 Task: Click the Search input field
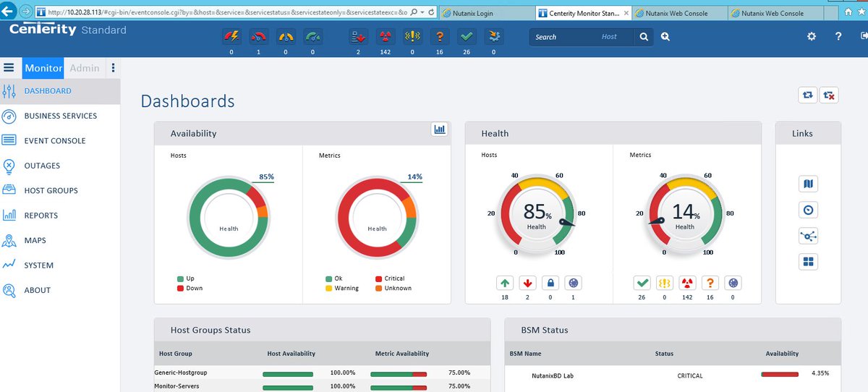coord(564,37)
